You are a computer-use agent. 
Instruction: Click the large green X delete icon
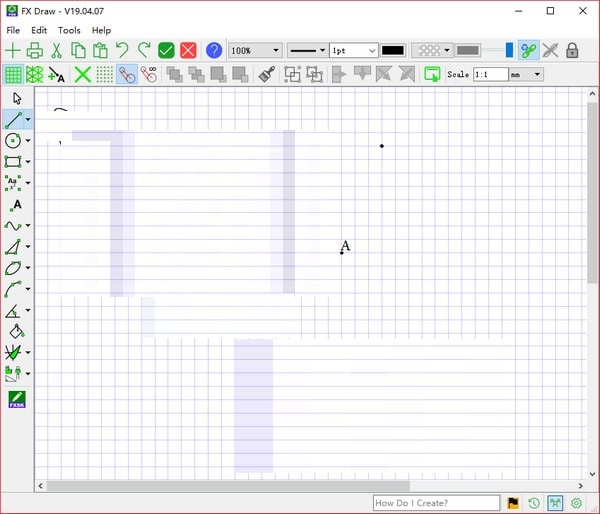tap(83, 74)
